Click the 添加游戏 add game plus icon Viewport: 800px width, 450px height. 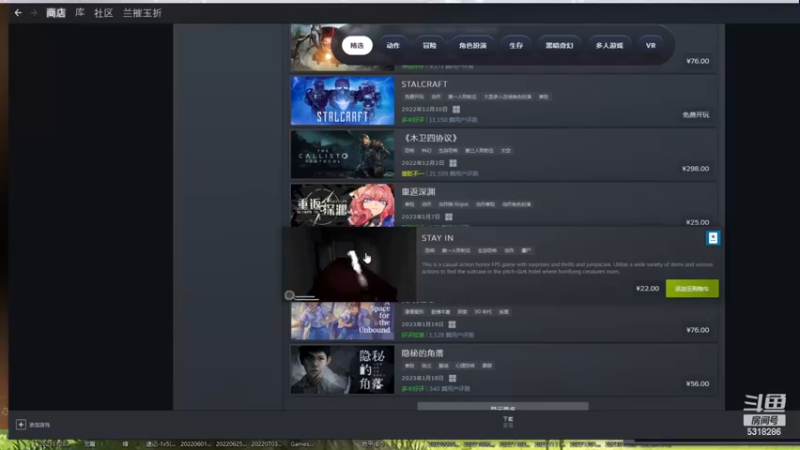point(21,424)
